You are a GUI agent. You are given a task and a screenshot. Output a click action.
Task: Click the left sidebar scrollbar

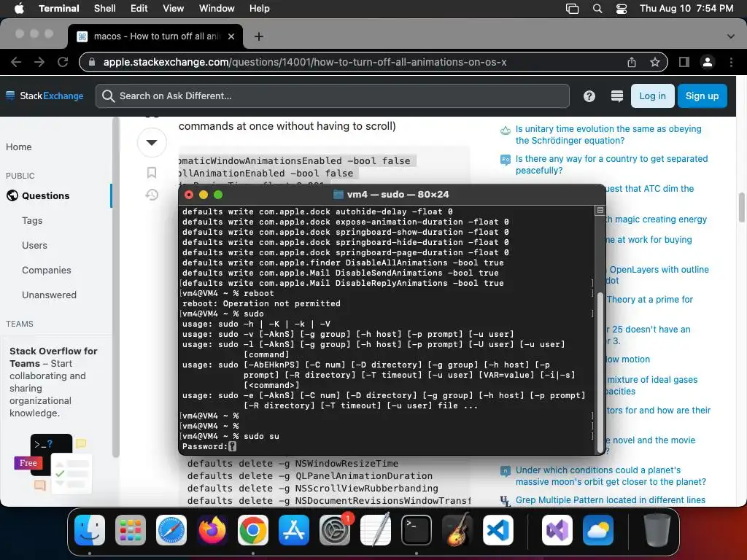click(x=115, y=288)
